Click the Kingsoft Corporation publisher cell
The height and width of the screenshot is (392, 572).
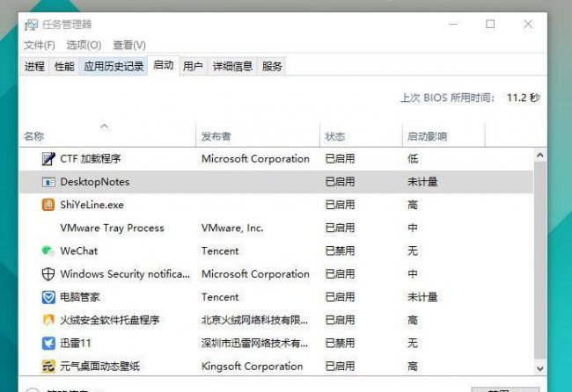point(252,367)
